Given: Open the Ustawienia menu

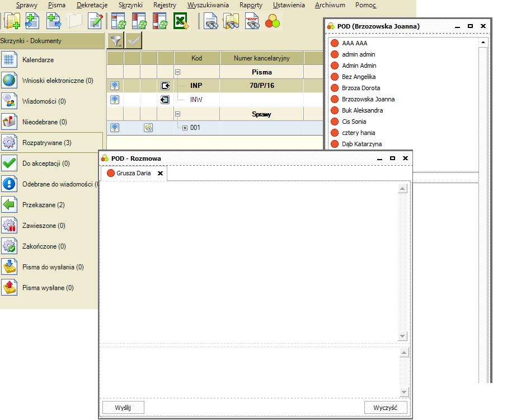Looking at the screenshot, I should click(289, 5).
